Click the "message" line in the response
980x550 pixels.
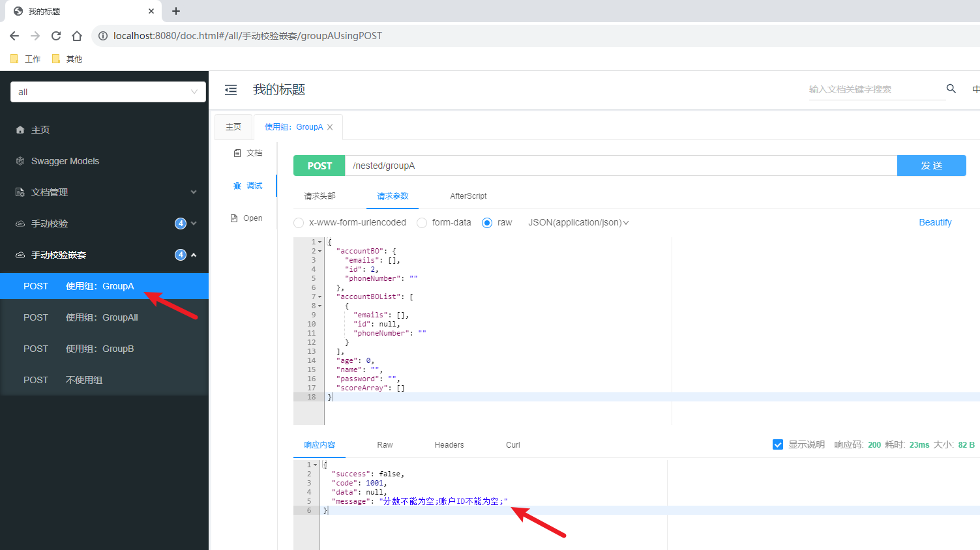pyautogui.click(x=419, y=501)
